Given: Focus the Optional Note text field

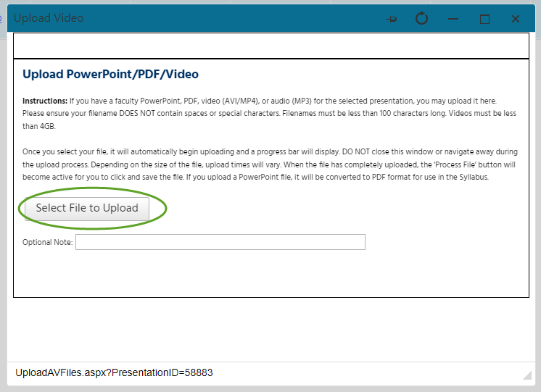Looking at the screenshot, I should click(x=220, y=242).
